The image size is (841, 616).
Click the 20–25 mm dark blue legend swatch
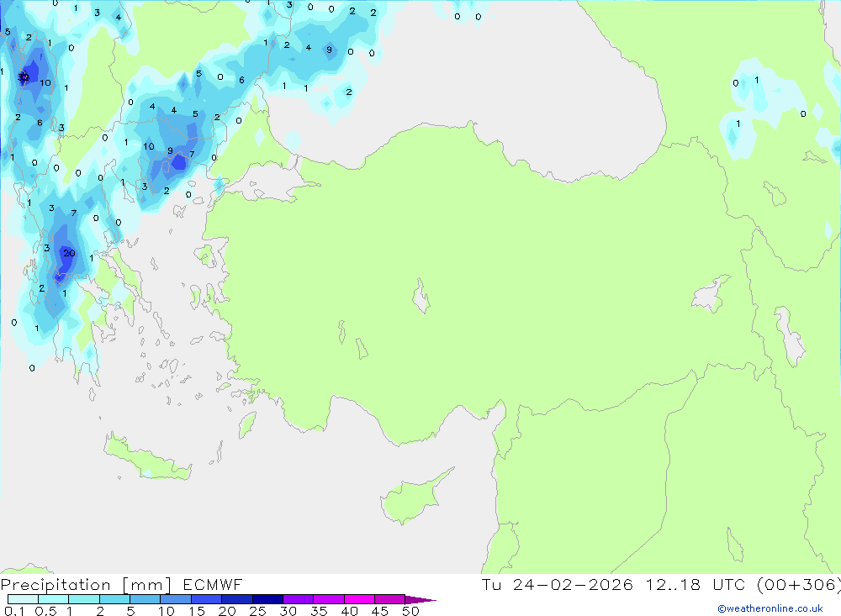click(x=236, y=599)
